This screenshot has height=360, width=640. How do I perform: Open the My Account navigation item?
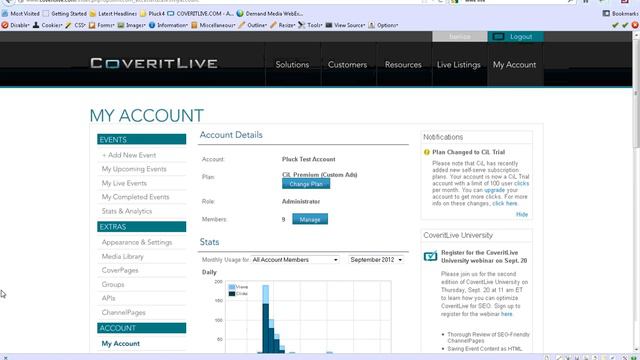click(514, 64)
